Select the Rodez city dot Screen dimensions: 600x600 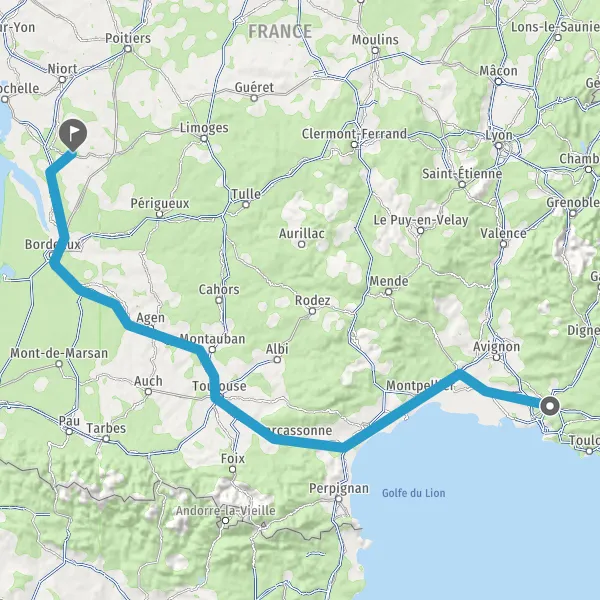312,311
